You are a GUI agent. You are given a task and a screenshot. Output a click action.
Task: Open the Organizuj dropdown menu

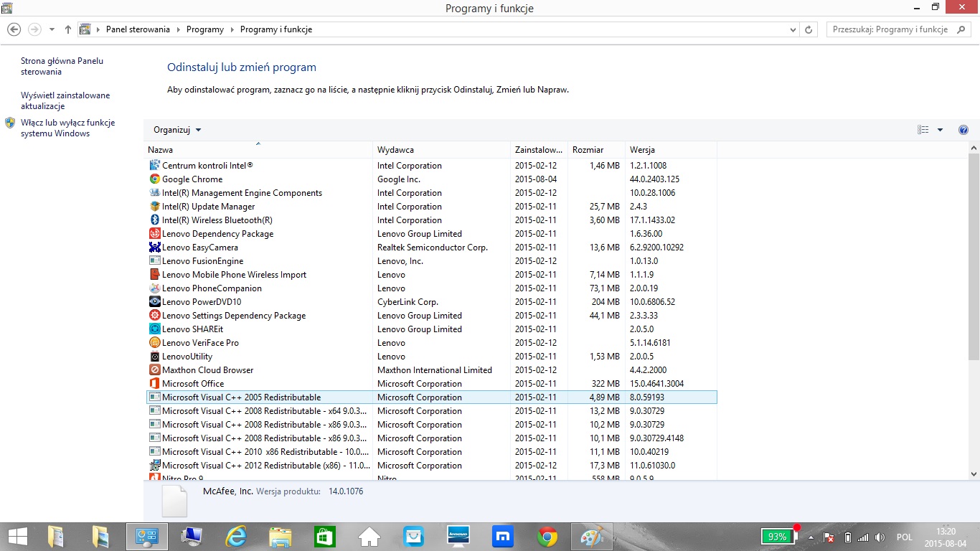177,130
